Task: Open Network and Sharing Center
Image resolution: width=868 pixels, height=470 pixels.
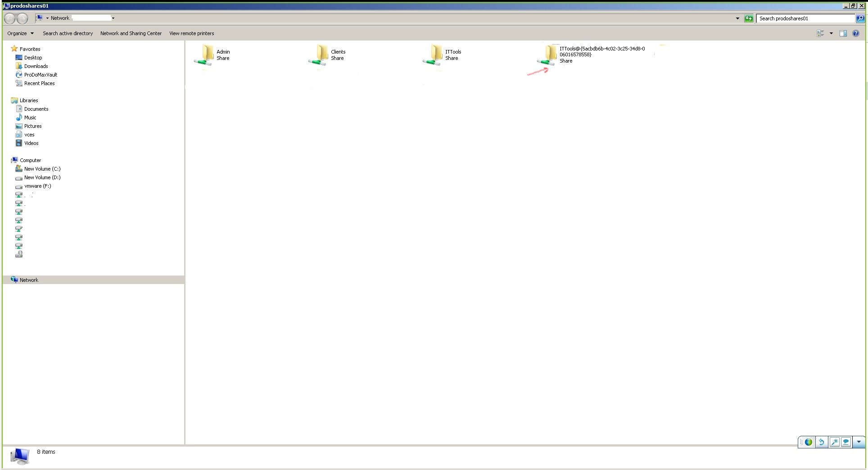Action: (x=131, y=33)
